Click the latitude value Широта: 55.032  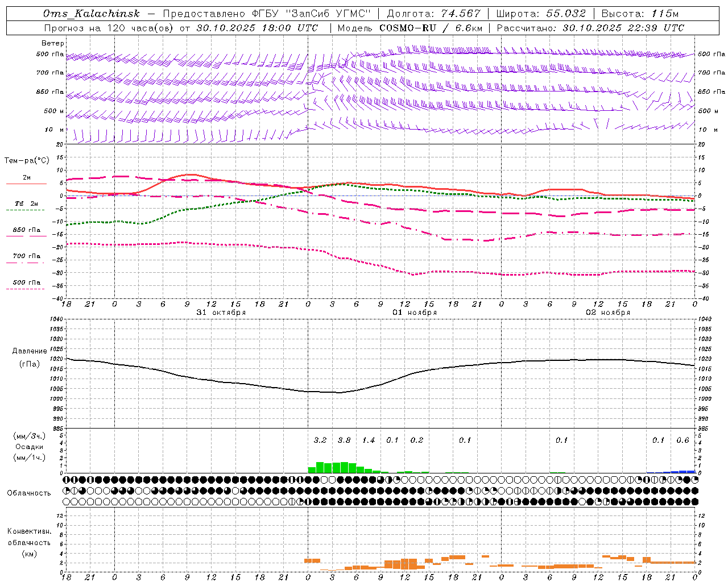(541, 14)
